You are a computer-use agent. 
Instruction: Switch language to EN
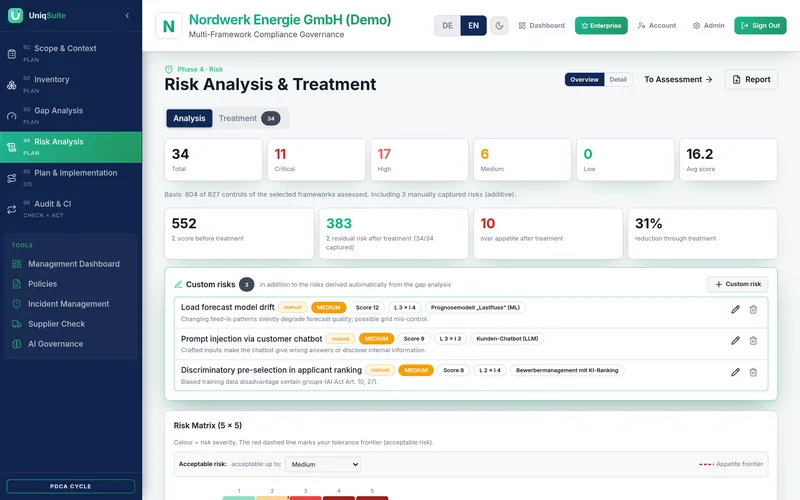click(x=473, y=26)
